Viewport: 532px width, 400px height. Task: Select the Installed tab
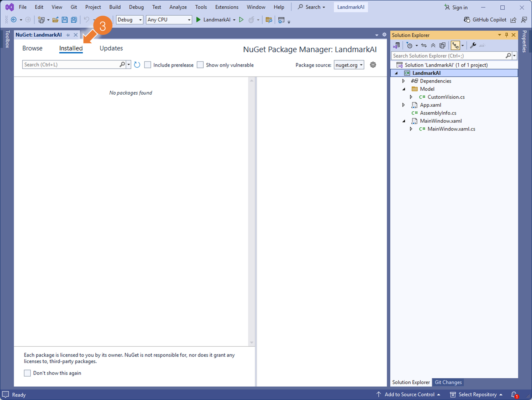pyautogui.click(x=71, y=48)
